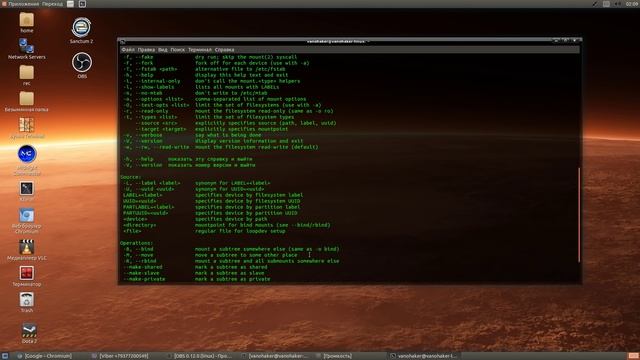This screenshot has height=360, width=640.
Task: Click the file manager launcher in top panel
Action: [x=70, y=4]
